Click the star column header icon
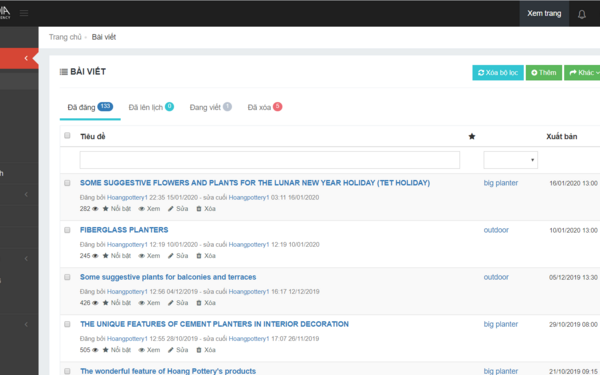Image resolution: width=600 pixels, height=375 pixels. click(472, 136)
